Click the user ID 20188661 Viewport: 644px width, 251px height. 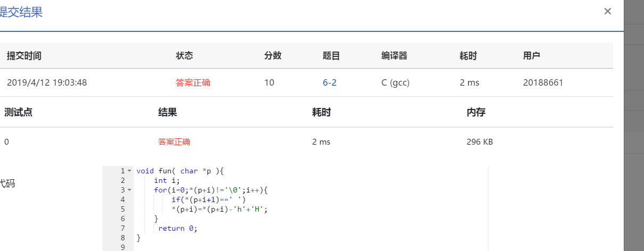pos(543,82)
